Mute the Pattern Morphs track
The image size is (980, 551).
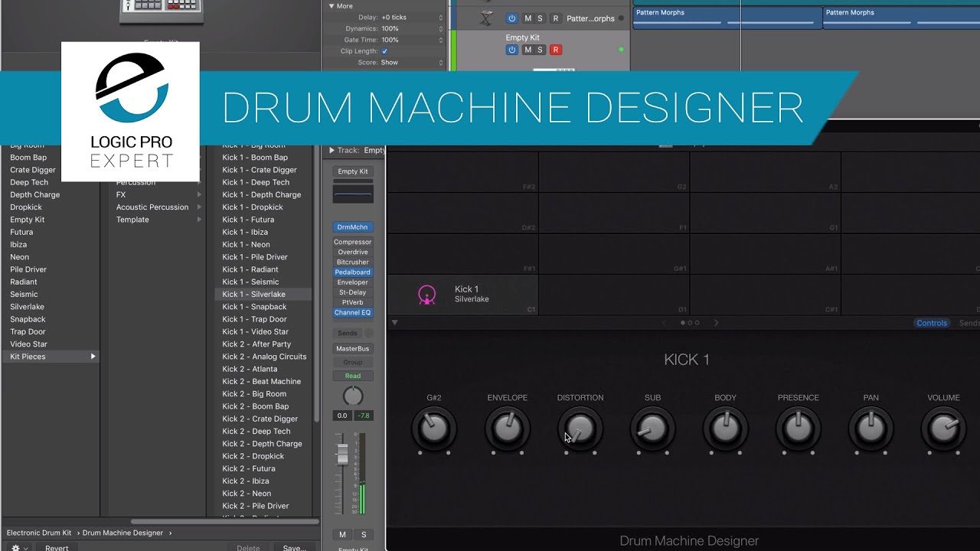(x=528, y=18)
